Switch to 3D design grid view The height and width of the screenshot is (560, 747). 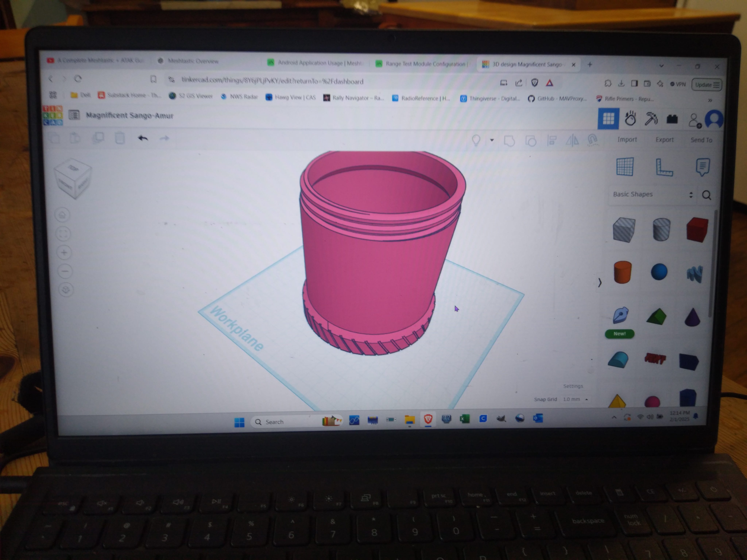point(608,118)
